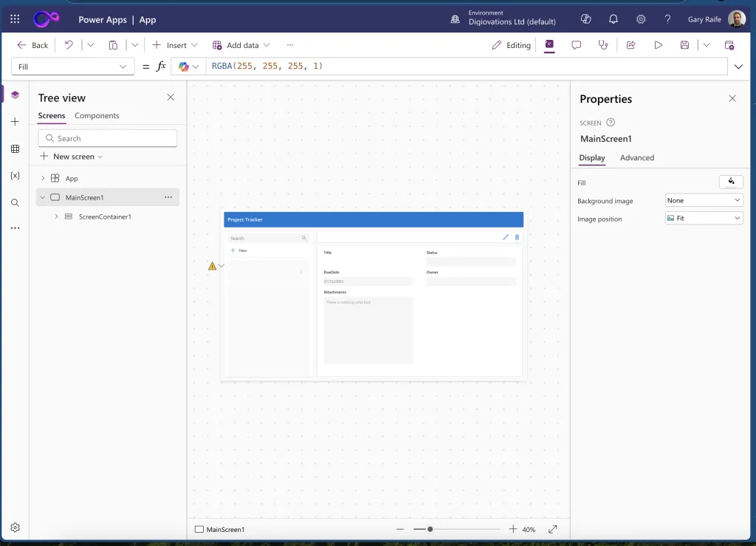Expand the App tree node

43,178
